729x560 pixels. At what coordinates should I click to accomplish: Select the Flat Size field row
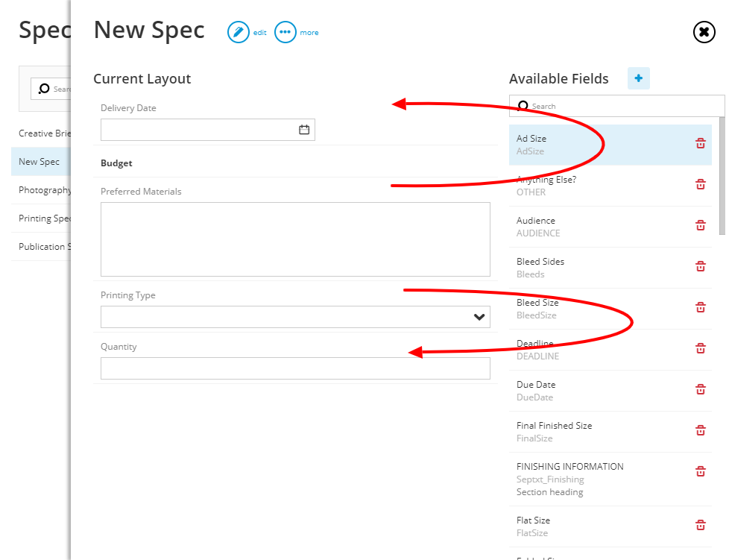610,526
